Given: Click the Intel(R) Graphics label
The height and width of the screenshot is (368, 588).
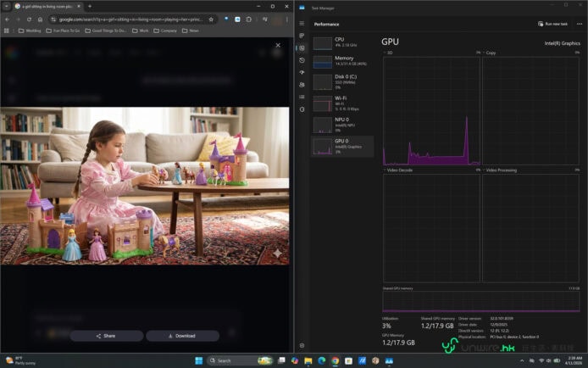Looking at the screenshot, I should pyautogui.click(x=562, y=43).
